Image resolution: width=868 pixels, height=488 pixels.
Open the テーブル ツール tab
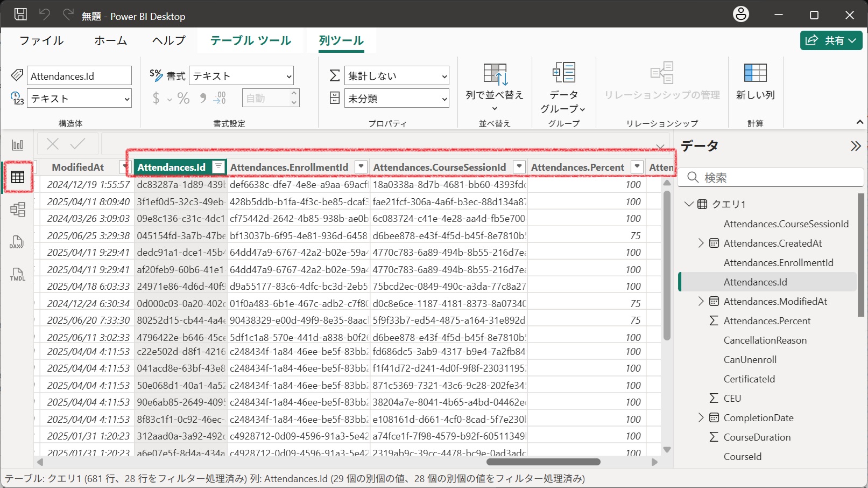click(250, 40)
